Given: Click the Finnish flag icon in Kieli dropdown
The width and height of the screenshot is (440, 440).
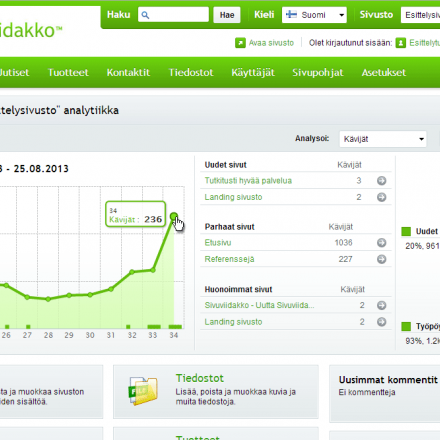Looking at the screenshot, I should 291,15.
